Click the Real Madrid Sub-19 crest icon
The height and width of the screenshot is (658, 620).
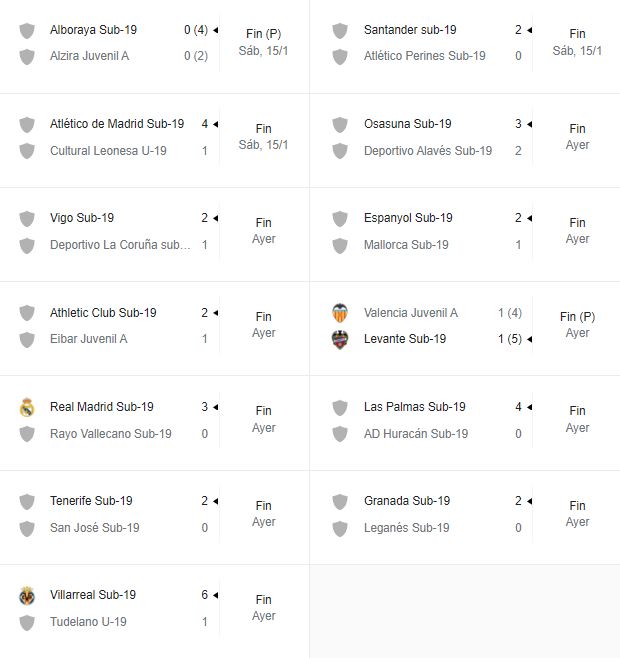[x=27, y=407]
